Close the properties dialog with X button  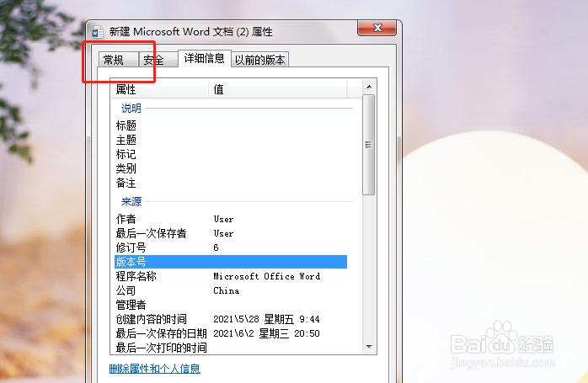pyautogui.click(x=377, y=28)
